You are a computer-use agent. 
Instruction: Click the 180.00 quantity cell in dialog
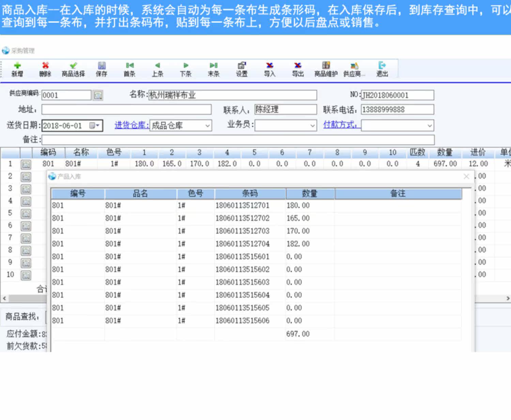click(x=310, y=205)
